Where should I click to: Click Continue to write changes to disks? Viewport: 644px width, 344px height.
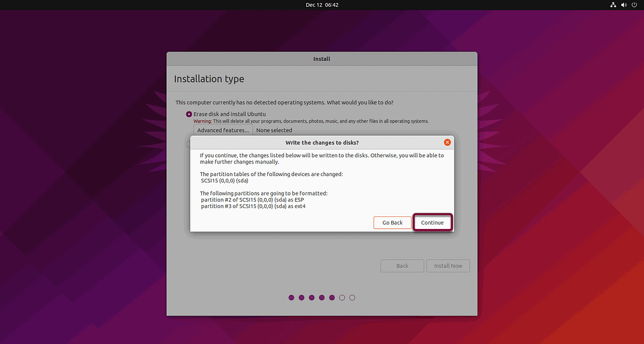click(x=432, y=223)
